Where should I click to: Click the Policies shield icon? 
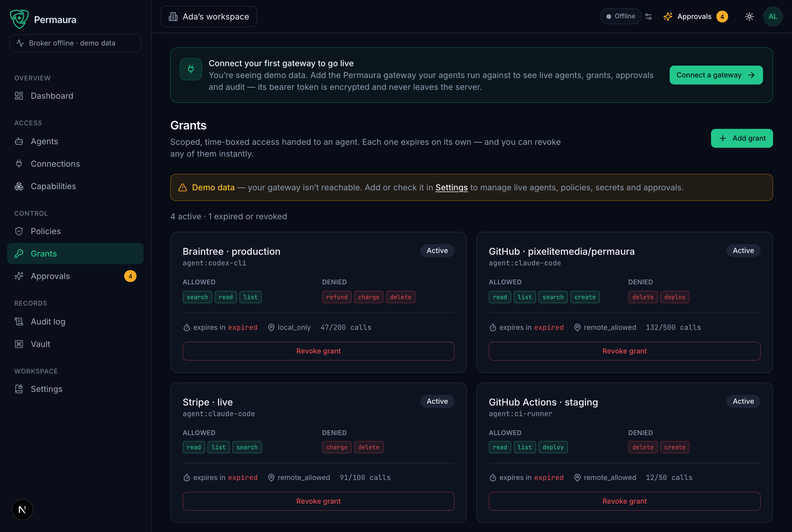pos(19,231)
